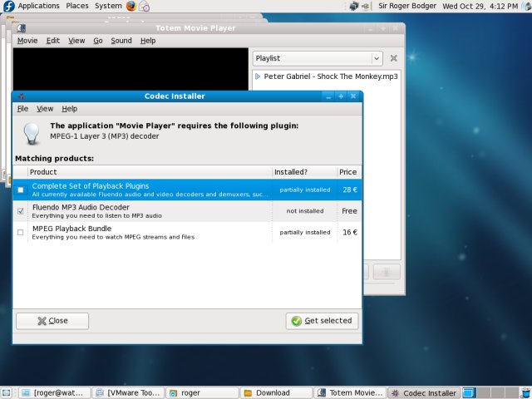Check the MPEG Playback Bundle checkbox
The width and height of the screenshot is (532, 399).
[21, 233]
